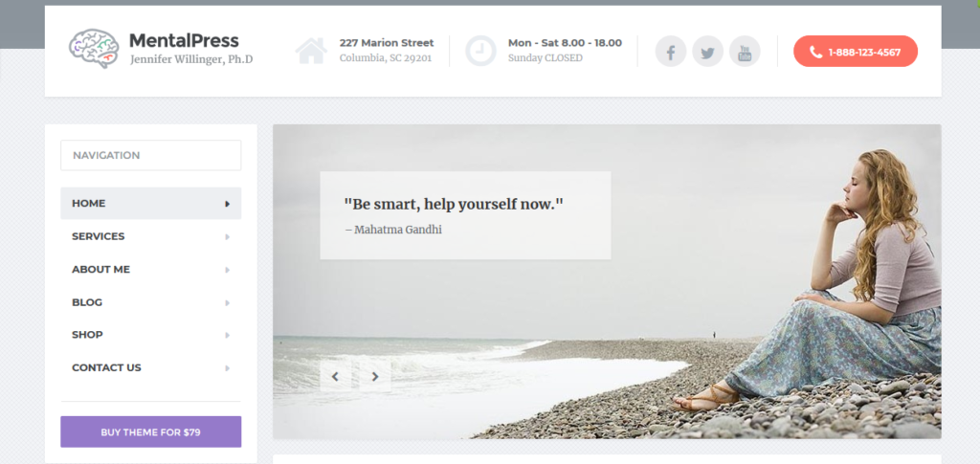The image size is (980, 464).
Task: Call the 1-888-123-4567 phone button
Action: click(855, 52)
